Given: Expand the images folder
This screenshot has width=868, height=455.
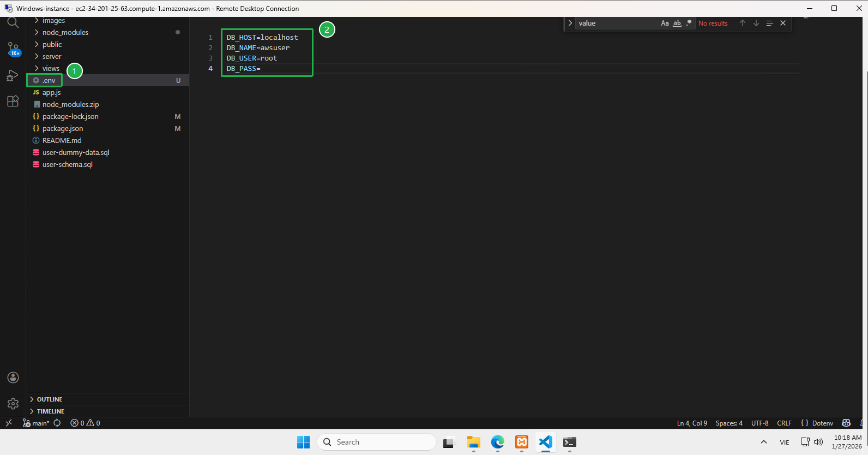Looking at the screenshot, I should pos(107,20).
